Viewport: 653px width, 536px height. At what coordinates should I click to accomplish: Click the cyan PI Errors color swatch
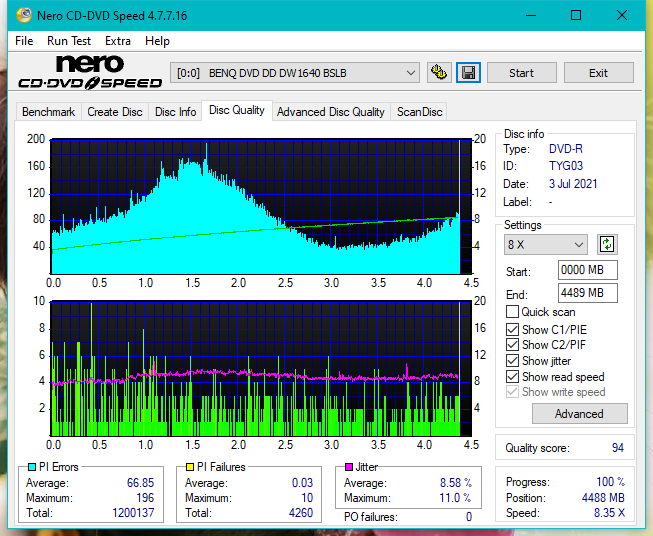pos(32,467)
